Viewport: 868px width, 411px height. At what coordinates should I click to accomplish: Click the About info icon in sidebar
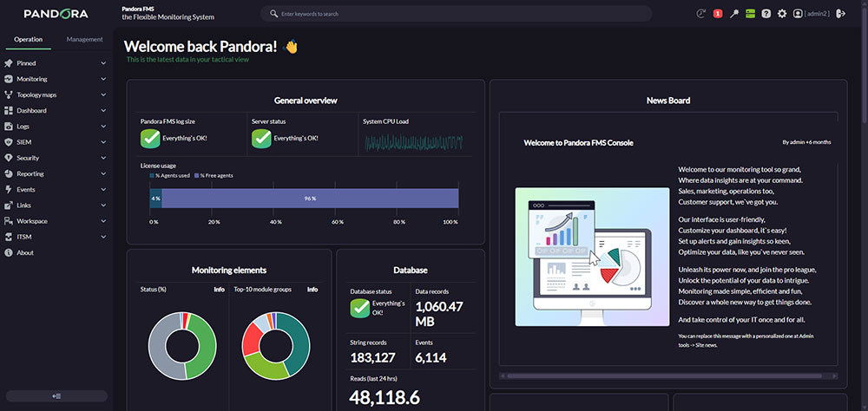[x=9, y=253]
